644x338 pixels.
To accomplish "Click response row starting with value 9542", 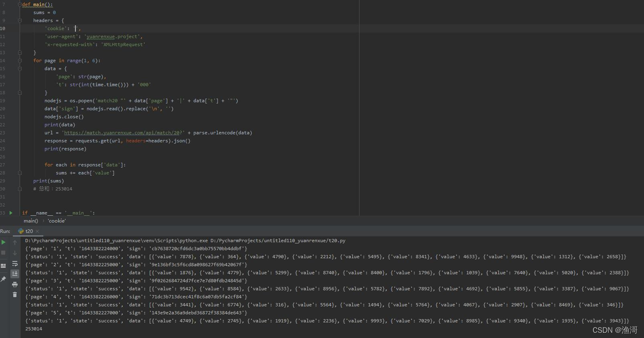I will 327,289.
